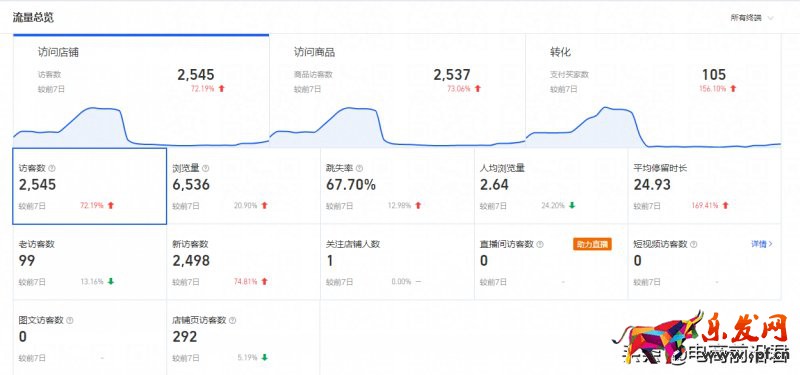Click the 2.64 value

click(494, 185)
